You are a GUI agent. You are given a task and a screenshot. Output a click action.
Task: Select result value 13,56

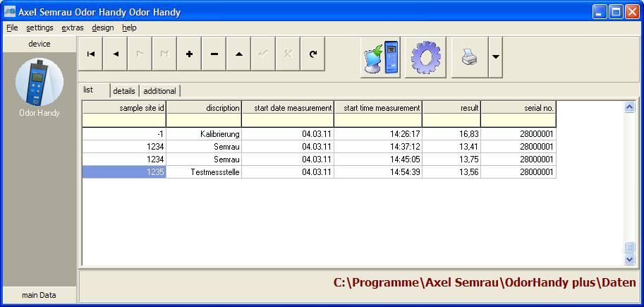click(x=451, y=172)
